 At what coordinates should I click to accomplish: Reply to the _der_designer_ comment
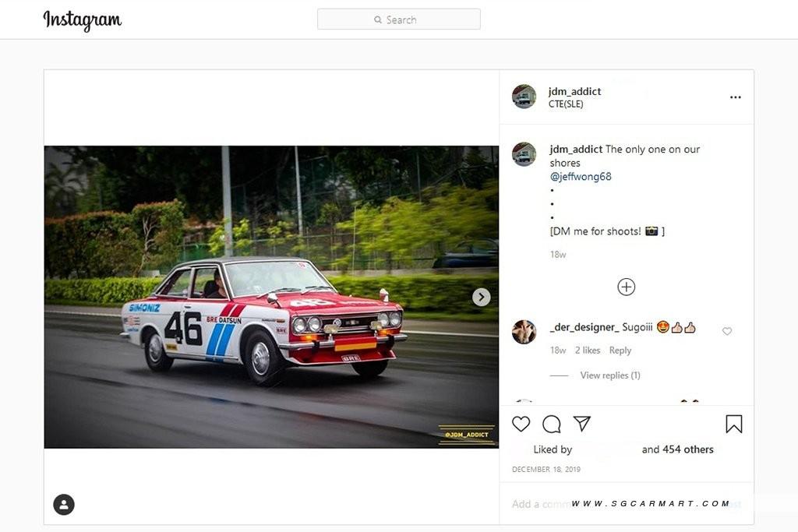point(620,351)
